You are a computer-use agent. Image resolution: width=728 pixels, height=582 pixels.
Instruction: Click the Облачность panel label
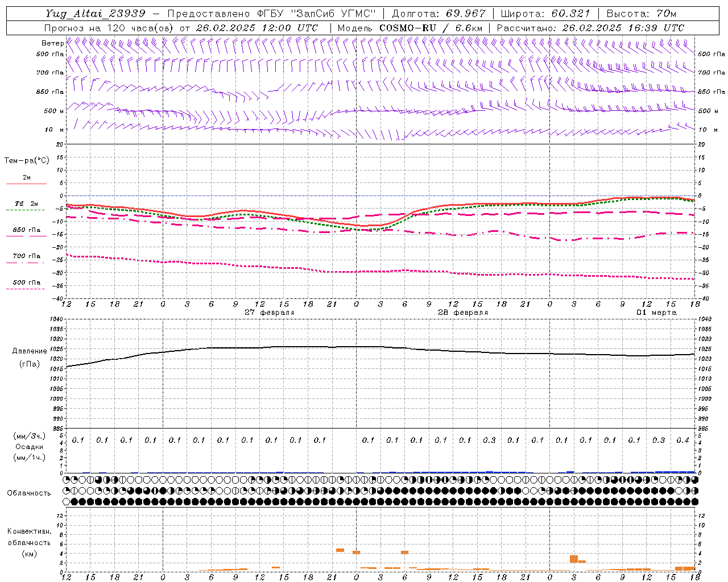(28, 493)
